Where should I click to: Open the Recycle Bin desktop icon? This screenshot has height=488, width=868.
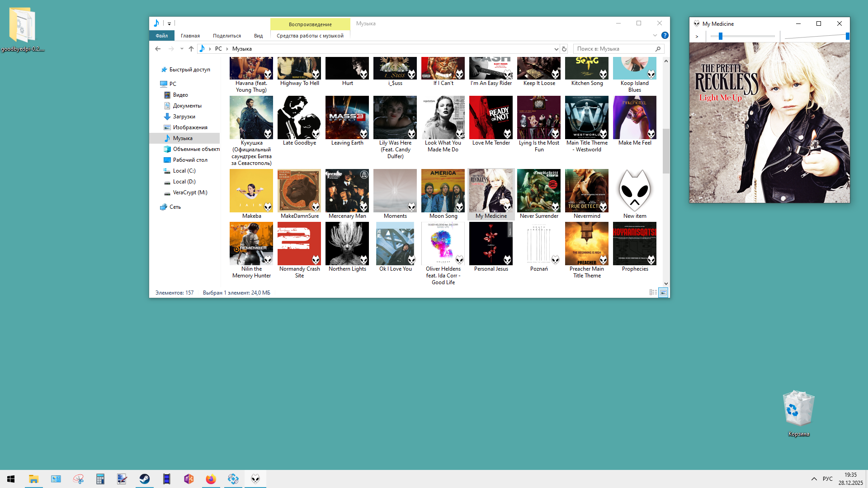pyautogui.click(x=798, y=409)
